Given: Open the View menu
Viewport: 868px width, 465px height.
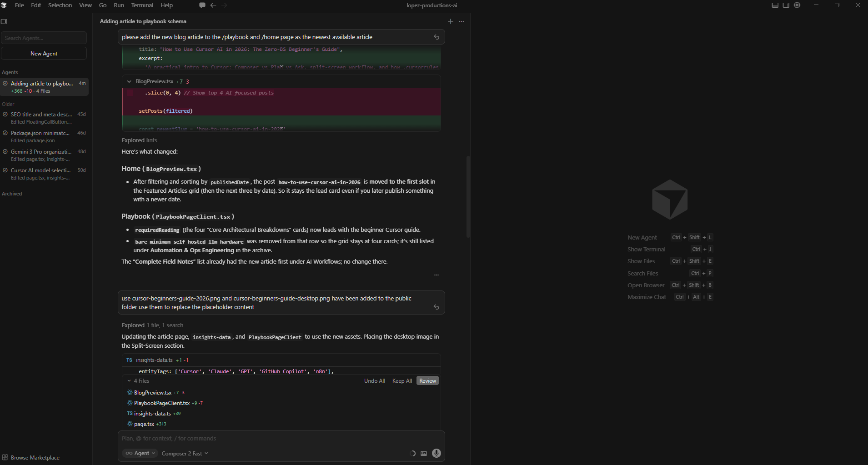Looking at the screenshot, I should coord(85,5).
